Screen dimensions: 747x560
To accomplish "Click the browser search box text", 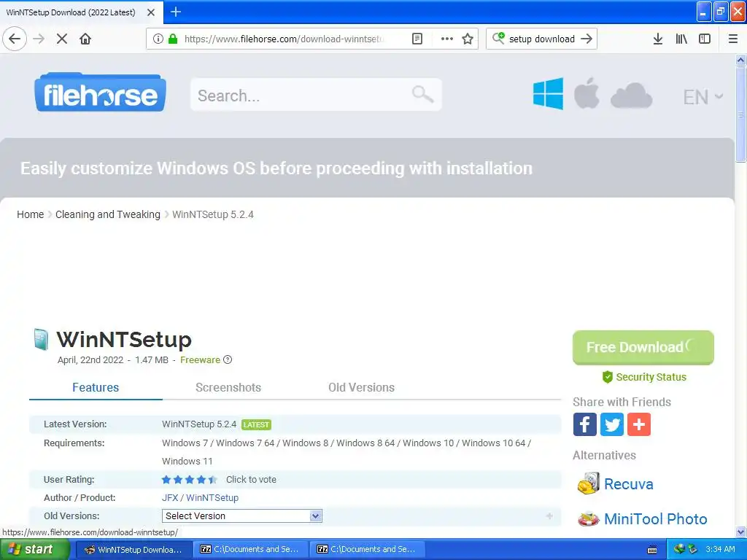I will 542,39.
